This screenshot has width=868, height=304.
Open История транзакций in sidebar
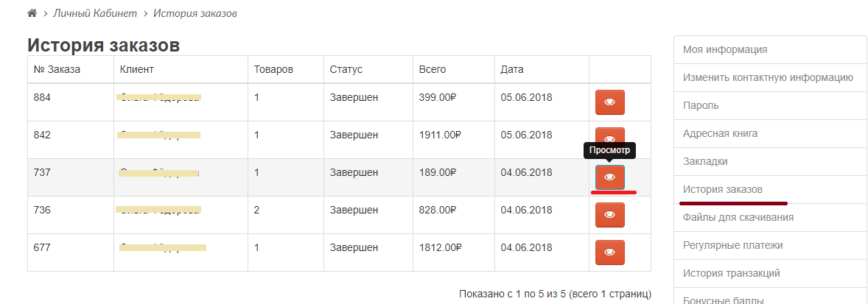(x=731, y=273)
